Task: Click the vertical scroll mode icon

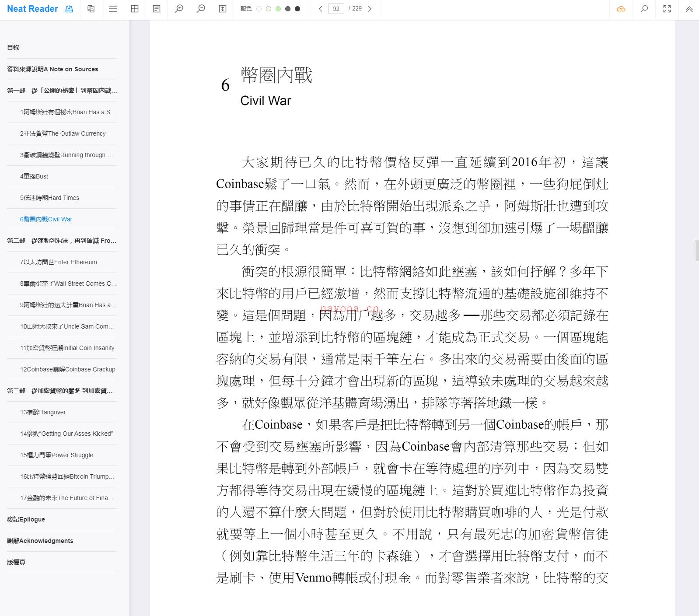Action: coord(223,9)
